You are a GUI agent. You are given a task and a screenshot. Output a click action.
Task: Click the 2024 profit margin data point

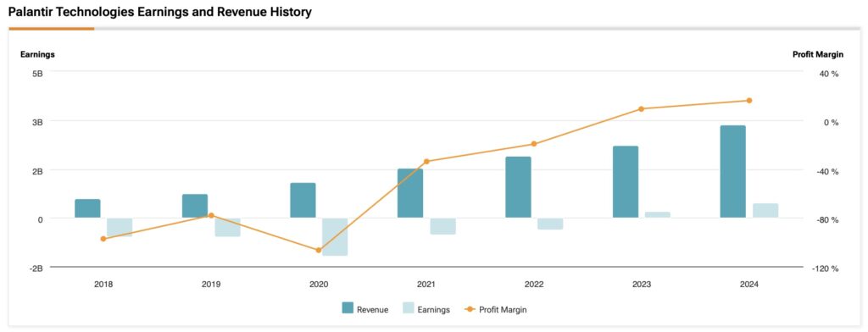tap(749, 101)
